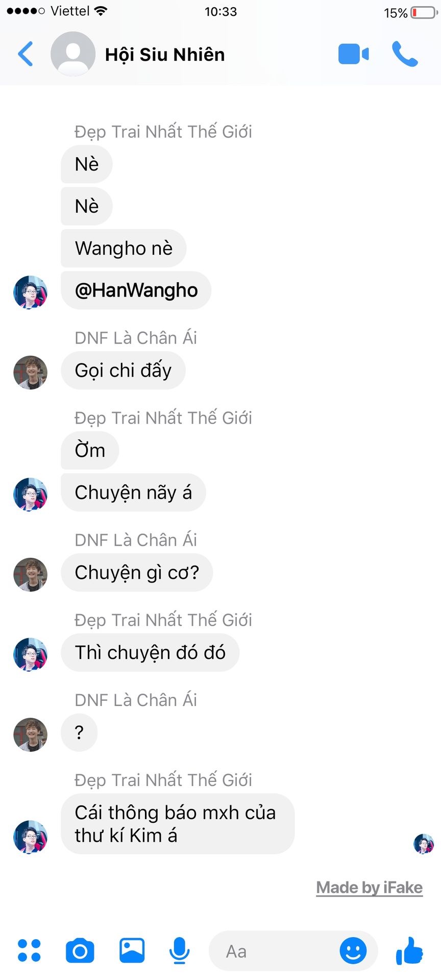Tap the question mark message bubble

[79, 733]
